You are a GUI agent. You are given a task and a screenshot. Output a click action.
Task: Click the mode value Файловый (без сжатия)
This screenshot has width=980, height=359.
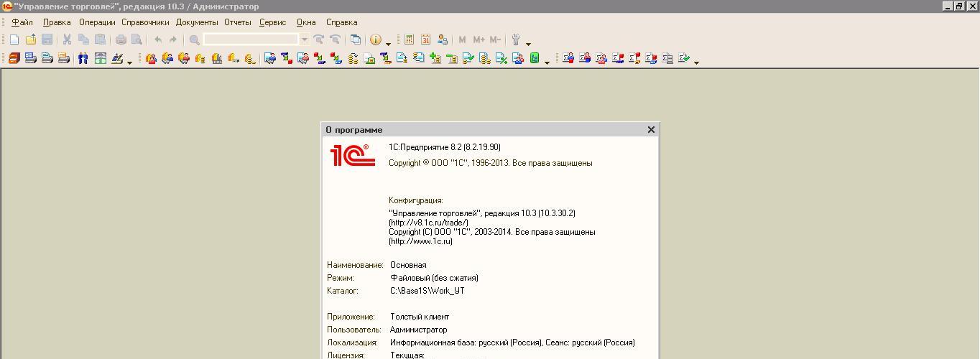434,278
